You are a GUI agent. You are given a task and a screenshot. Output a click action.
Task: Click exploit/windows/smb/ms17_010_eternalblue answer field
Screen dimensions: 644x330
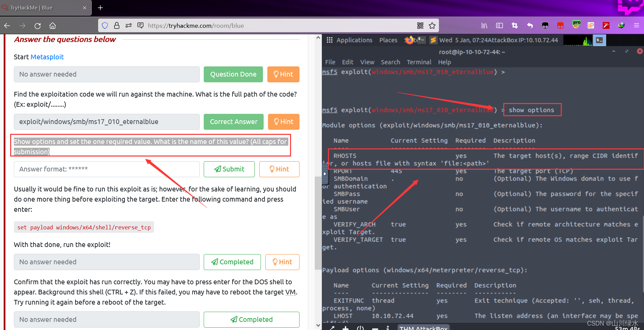coord(107,122)
